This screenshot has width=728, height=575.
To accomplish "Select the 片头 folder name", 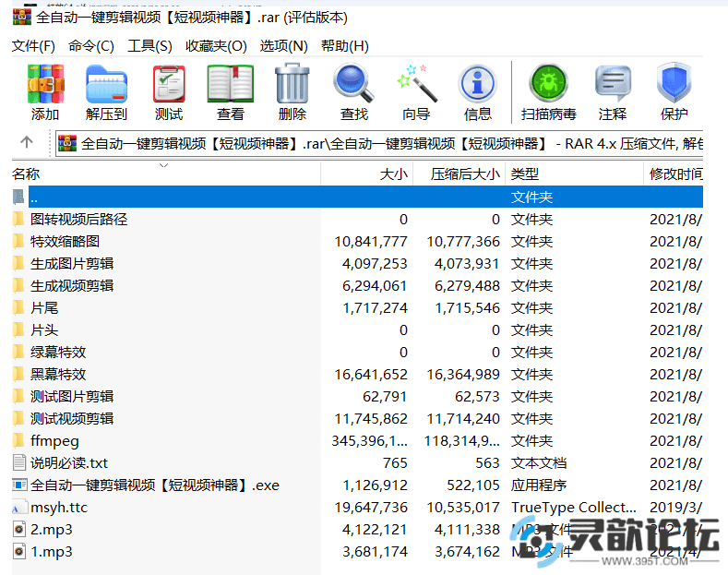I will (x=44, y=329).
